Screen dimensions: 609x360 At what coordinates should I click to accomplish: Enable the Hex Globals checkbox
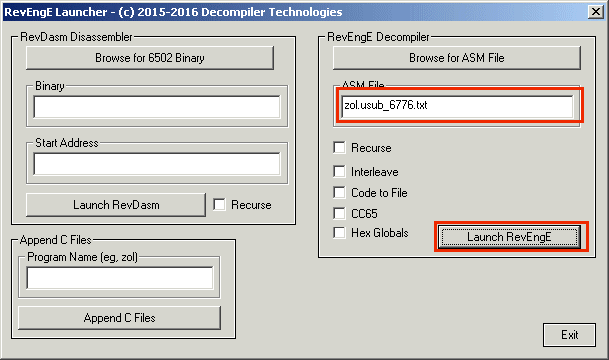click(339, 233)
